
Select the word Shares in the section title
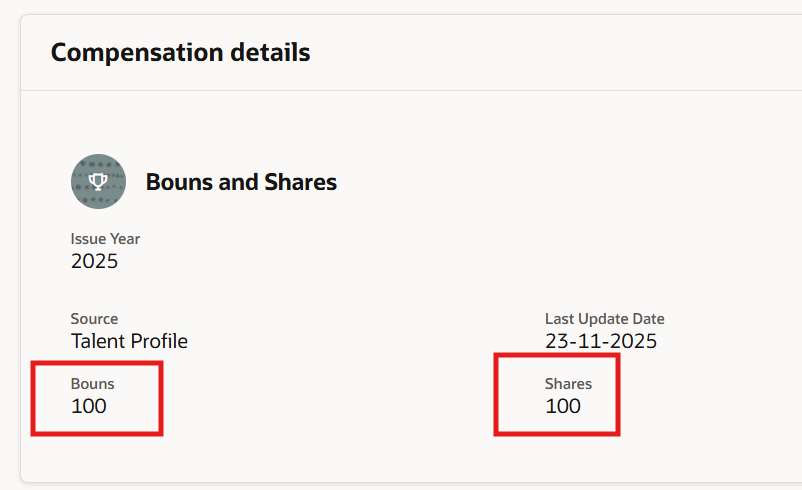click(x=300, y=182)
